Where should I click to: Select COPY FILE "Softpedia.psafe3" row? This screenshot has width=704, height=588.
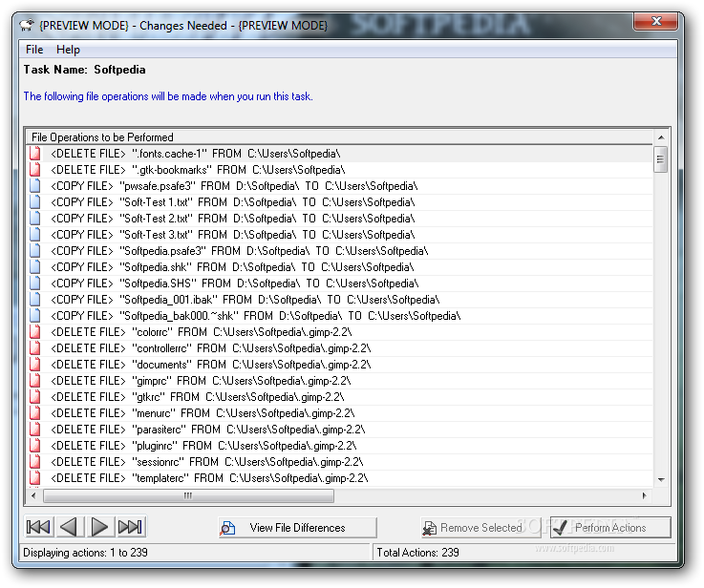(339, 251)
